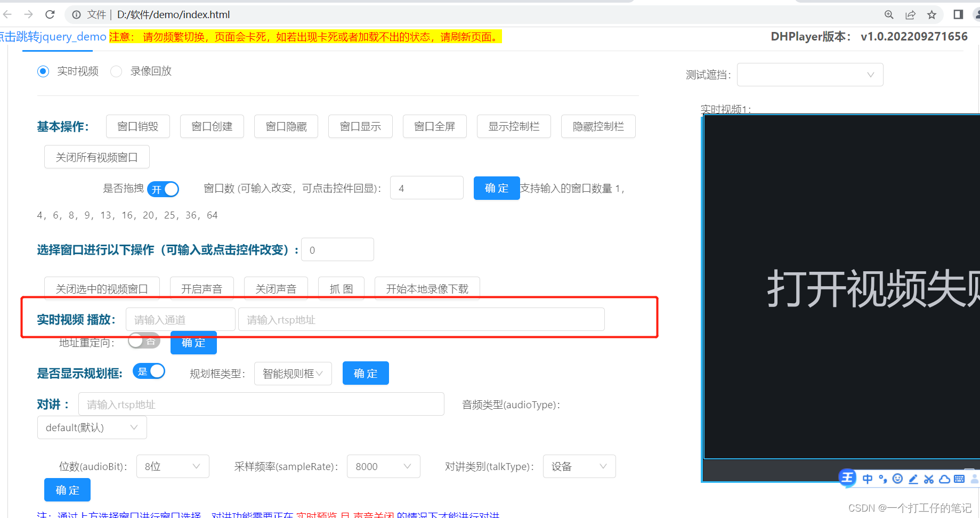Viewport: 980px width, 518px height.
Task: Click 关闭所有视频窗口 button
Action: pyautogui.click(x=97, y=157)
